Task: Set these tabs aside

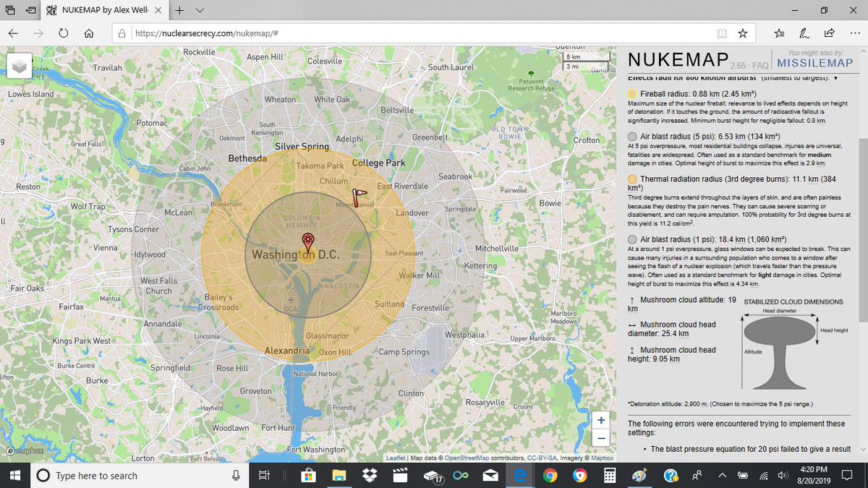Action: click(x=30, y=11)
